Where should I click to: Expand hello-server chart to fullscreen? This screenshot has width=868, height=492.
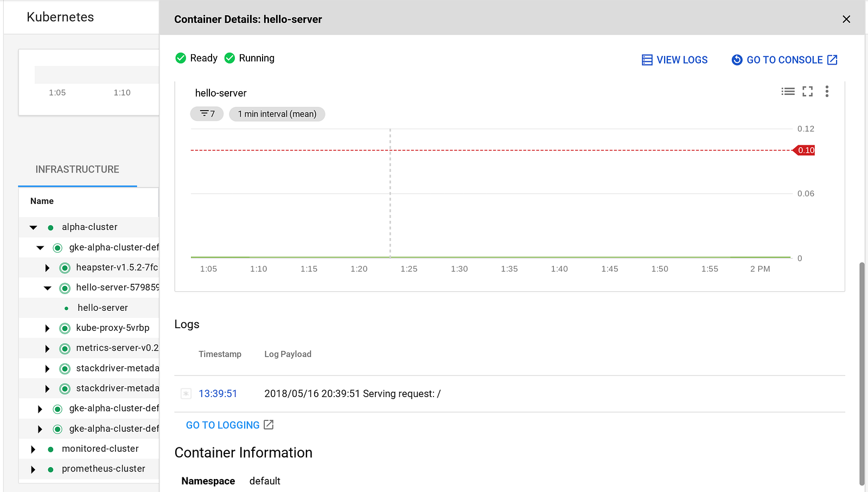(x=808, y=92)
